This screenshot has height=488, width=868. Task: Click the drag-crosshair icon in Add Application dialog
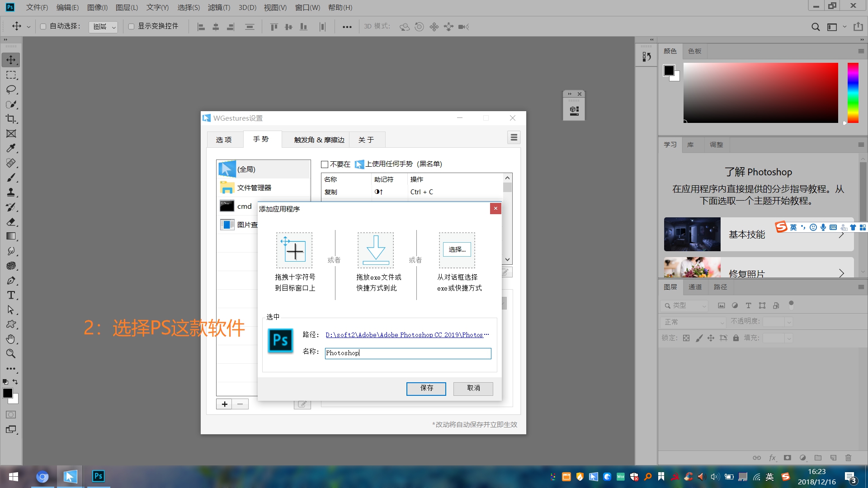point(294,250)
